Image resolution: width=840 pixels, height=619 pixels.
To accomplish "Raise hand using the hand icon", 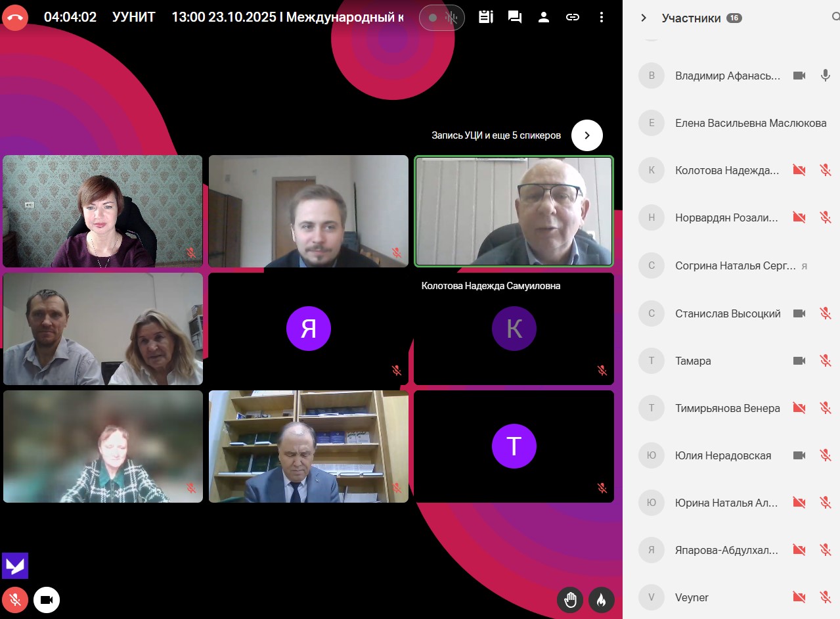I will (570, 599).
